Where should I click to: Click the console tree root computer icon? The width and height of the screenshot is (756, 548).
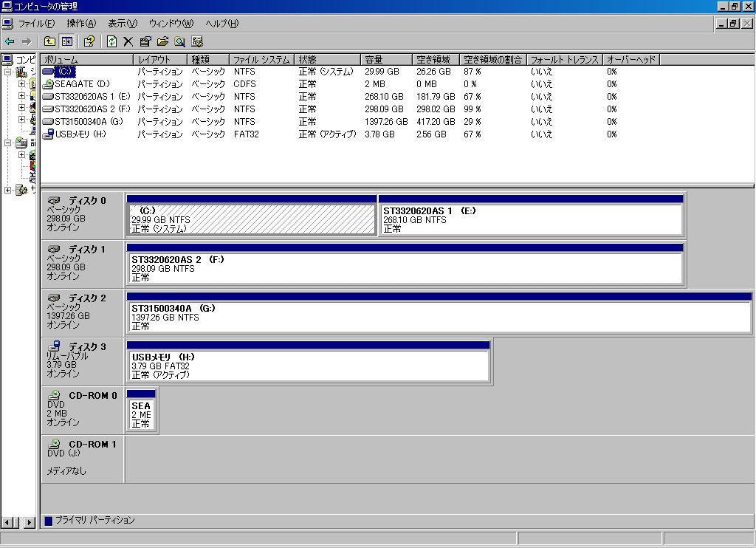[7, 60]
